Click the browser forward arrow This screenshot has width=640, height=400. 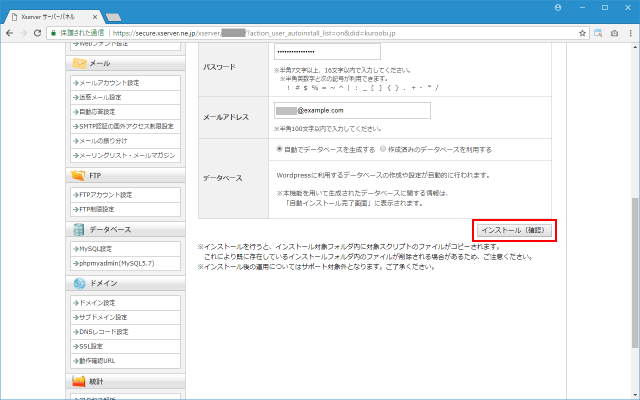click(x=23, y=33)
